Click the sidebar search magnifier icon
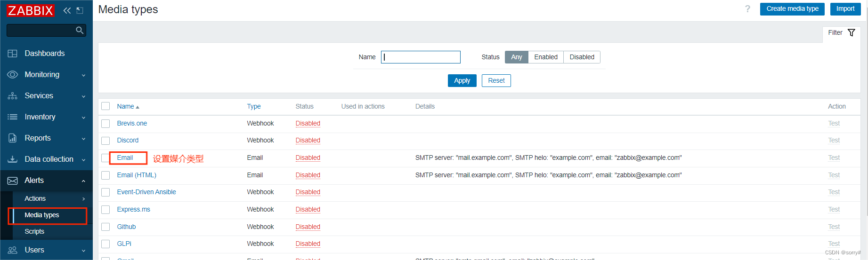 pos(80,31)
